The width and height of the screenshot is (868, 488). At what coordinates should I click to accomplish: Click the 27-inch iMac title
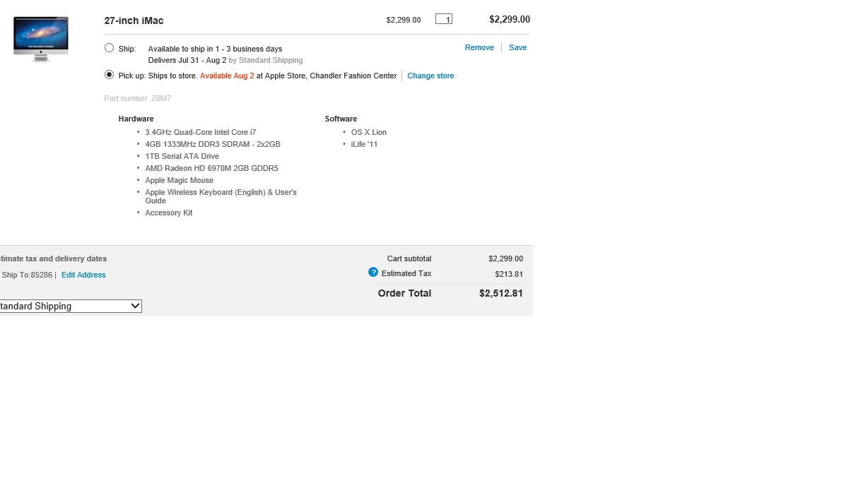coord(134,20)
